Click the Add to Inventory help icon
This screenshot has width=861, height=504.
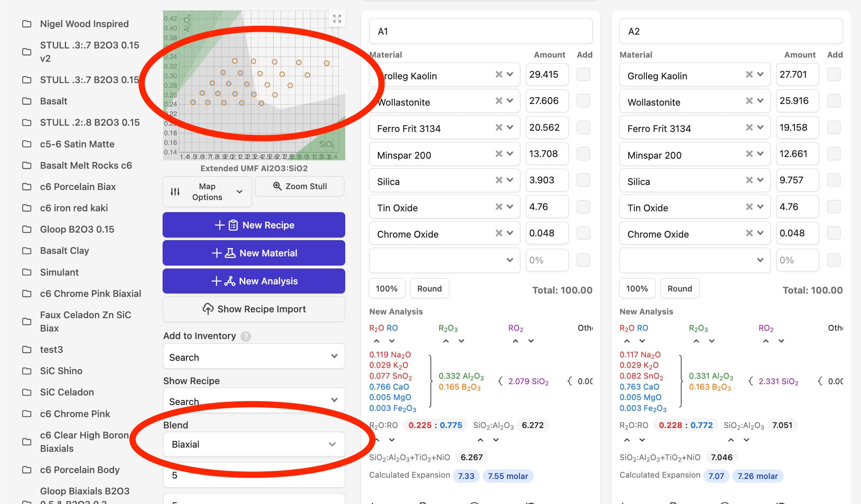pos(246,336)
